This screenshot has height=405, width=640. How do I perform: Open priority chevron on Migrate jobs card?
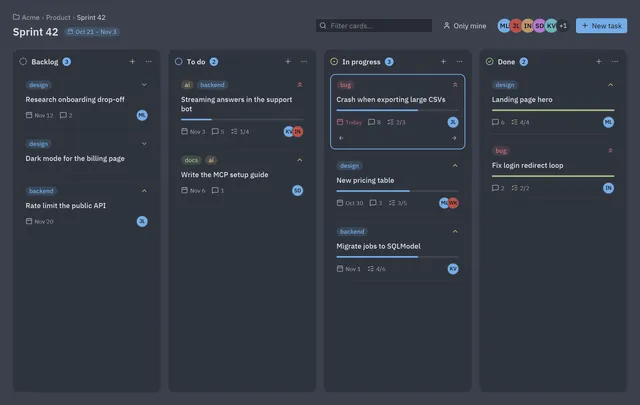click(455, 231)
